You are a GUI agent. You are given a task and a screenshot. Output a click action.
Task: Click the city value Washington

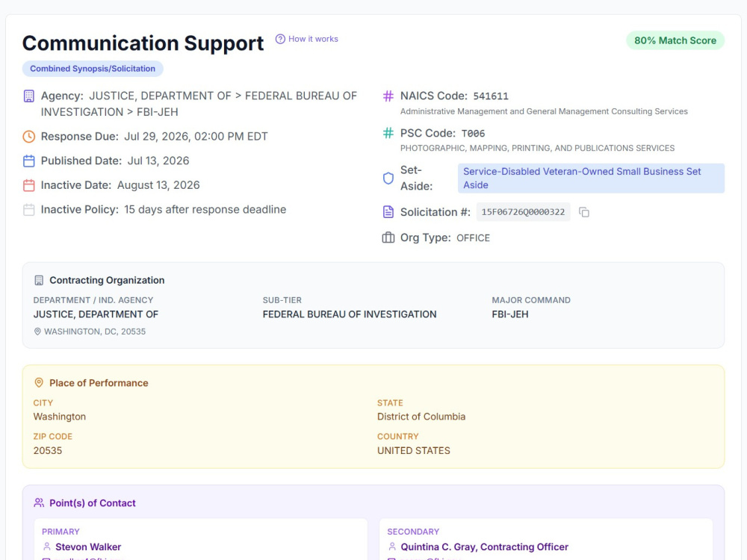pyautogui.click(x=60, y=417)
